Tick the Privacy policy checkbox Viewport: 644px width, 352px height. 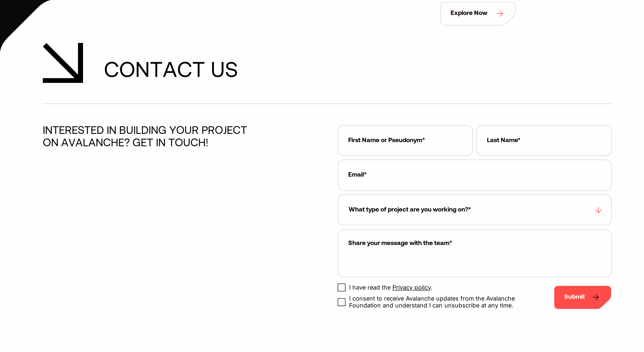[x=342, y=287]
